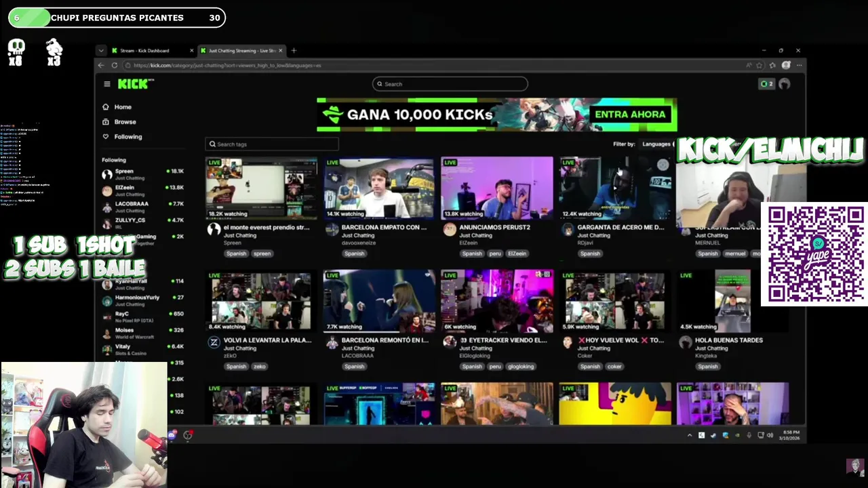Click the network icon in system tray
This screenshot has width=868, height=488.
pos(760,435)
